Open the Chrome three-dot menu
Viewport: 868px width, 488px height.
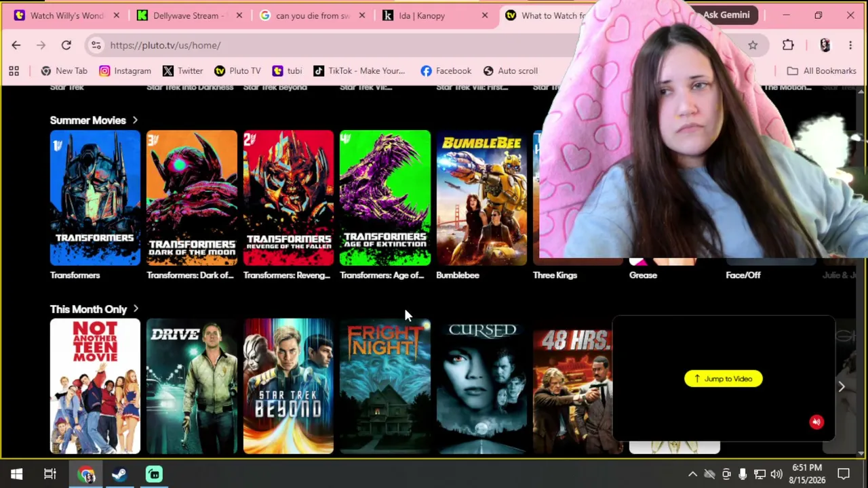(850, 45)
